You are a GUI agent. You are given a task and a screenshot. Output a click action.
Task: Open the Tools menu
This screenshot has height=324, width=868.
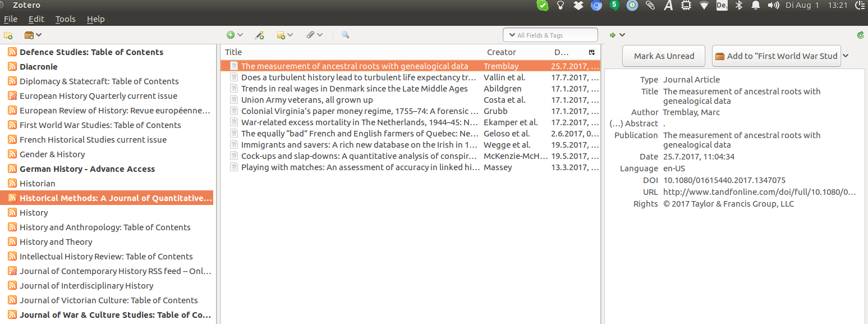[65, 19]
